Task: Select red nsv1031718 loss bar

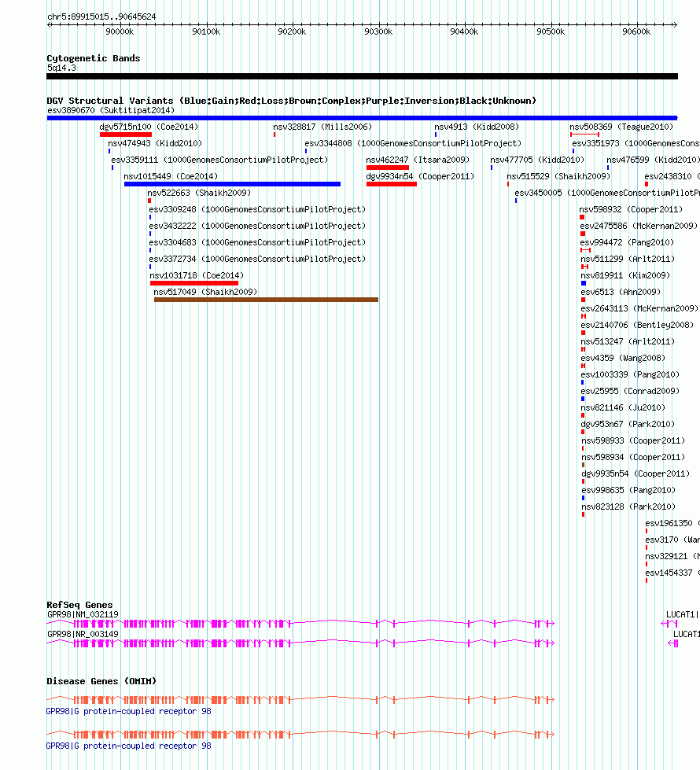Action: 194,283
